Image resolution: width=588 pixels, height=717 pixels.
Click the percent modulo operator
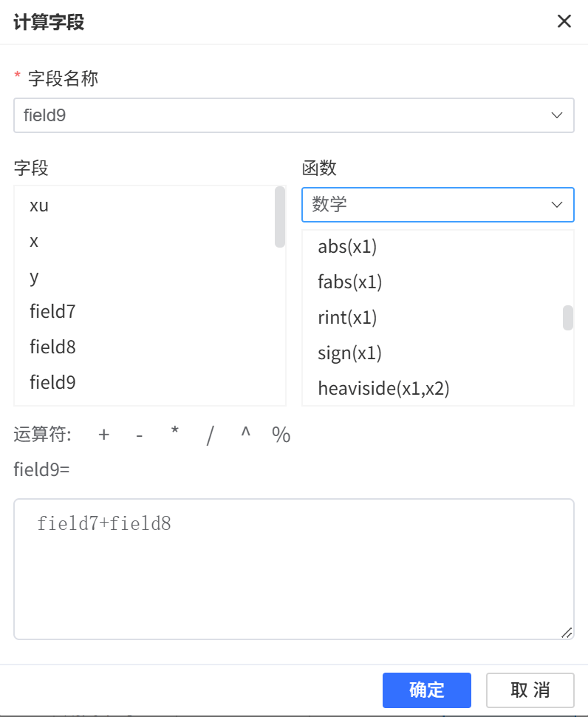281,435
